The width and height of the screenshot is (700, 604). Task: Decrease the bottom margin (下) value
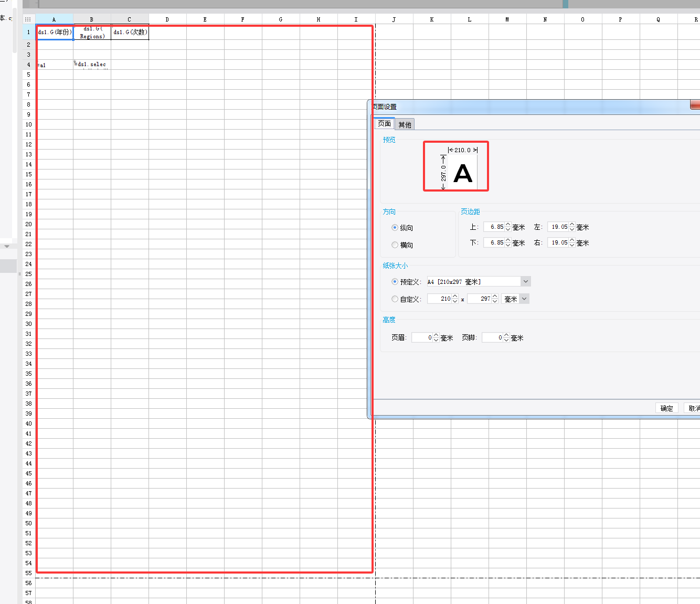[x=508, y=245]
